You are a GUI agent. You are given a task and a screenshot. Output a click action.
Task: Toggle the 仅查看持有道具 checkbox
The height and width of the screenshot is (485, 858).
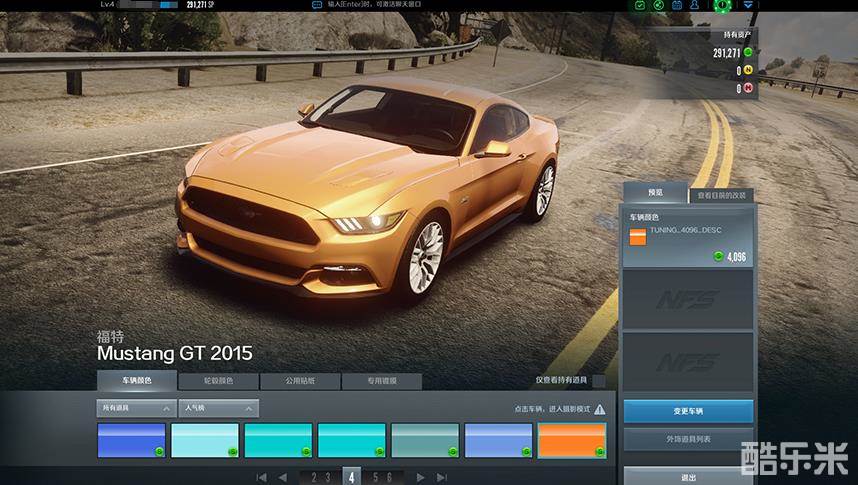click(598, 381)
